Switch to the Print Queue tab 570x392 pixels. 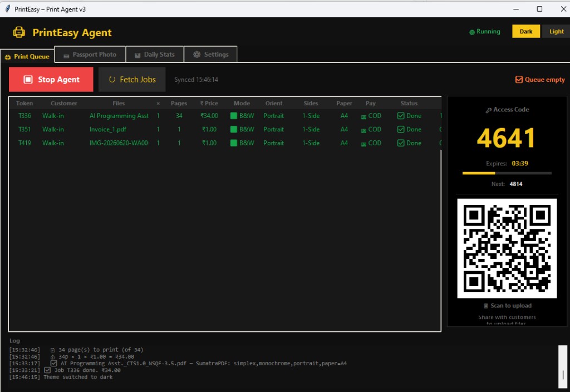(27, 56)
